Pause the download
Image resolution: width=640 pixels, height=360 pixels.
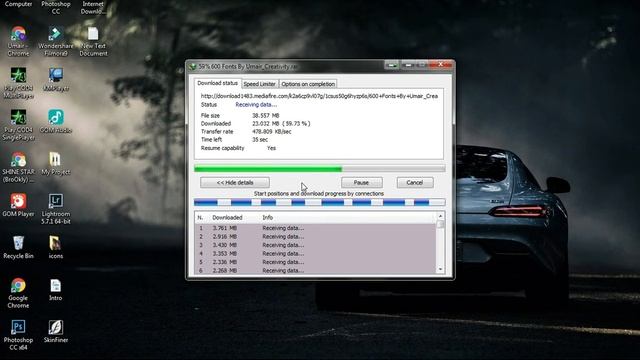tap(362, 182)
